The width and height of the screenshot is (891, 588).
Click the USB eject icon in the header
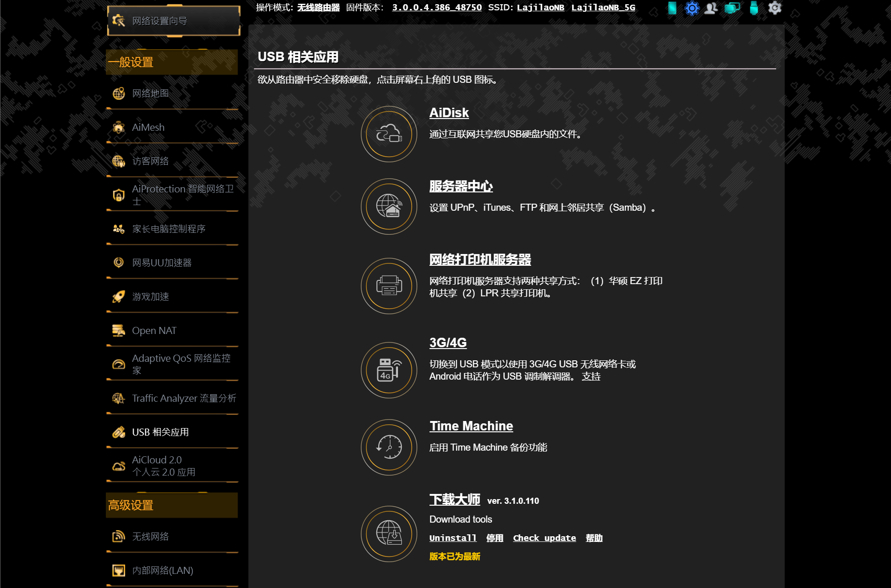coord(753,8)
